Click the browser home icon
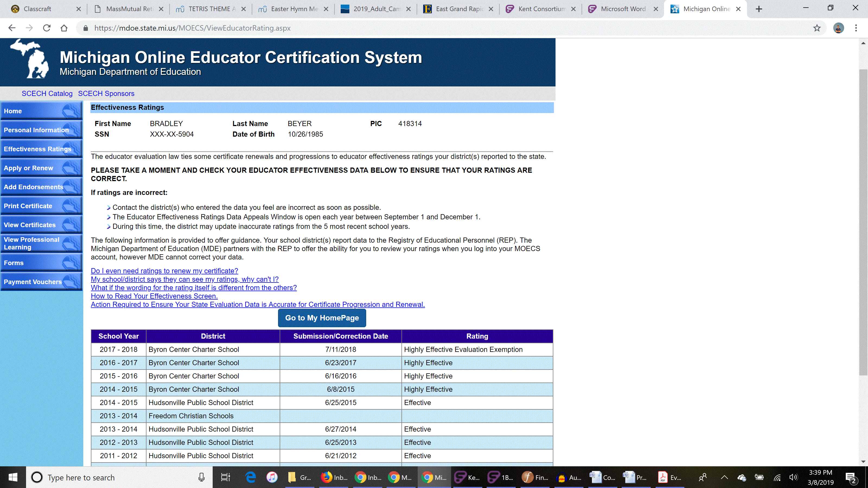Screen dimensions: 868x488 pyautogui.click(x=64, y=28)
